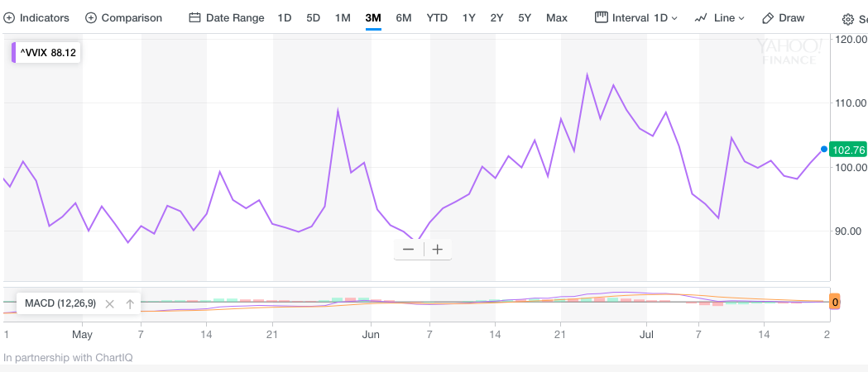Expand the Interval 1D dropdown
This screenshot has height=372, width=868.
(636, 17)
